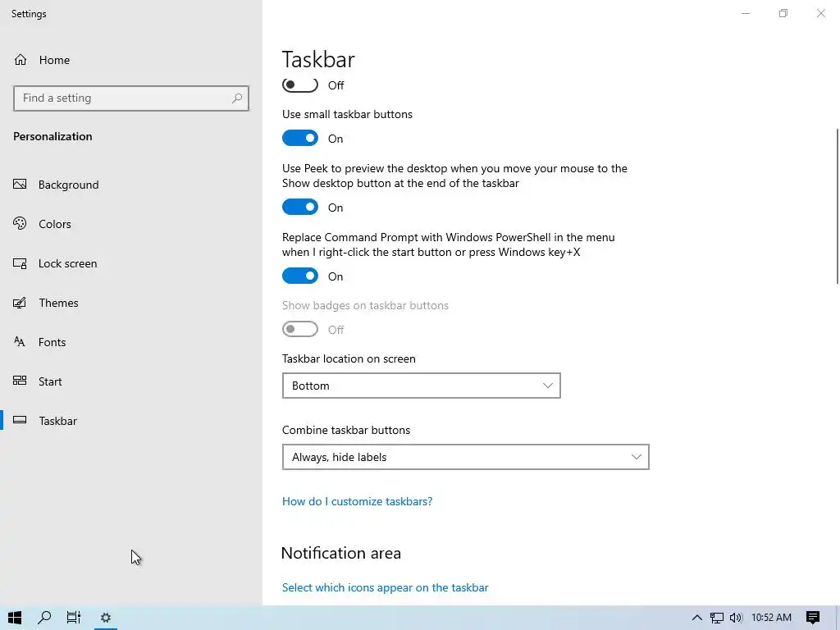Open How do I customize taskbars link
Image resolution: width=840 pixels, height=630 pixels.
tap(358, 501)
